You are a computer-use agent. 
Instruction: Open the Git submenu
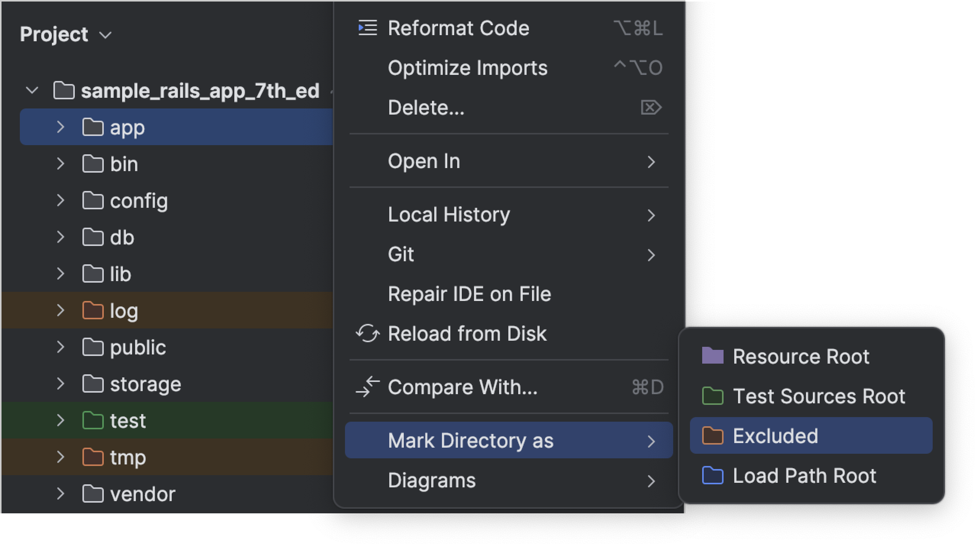pyautogui.click(x=401, y=254)
